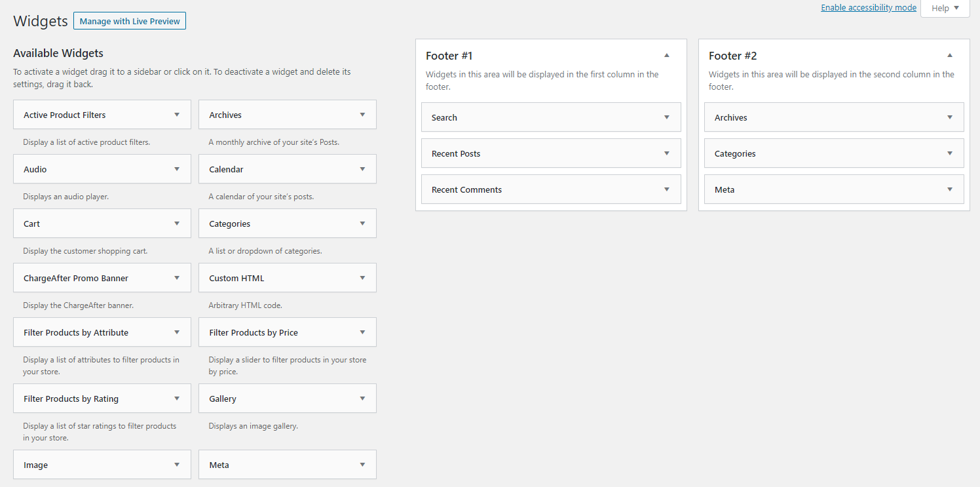Click Manage with Live Preview button

pyautogui.click(x=130, y=21)
